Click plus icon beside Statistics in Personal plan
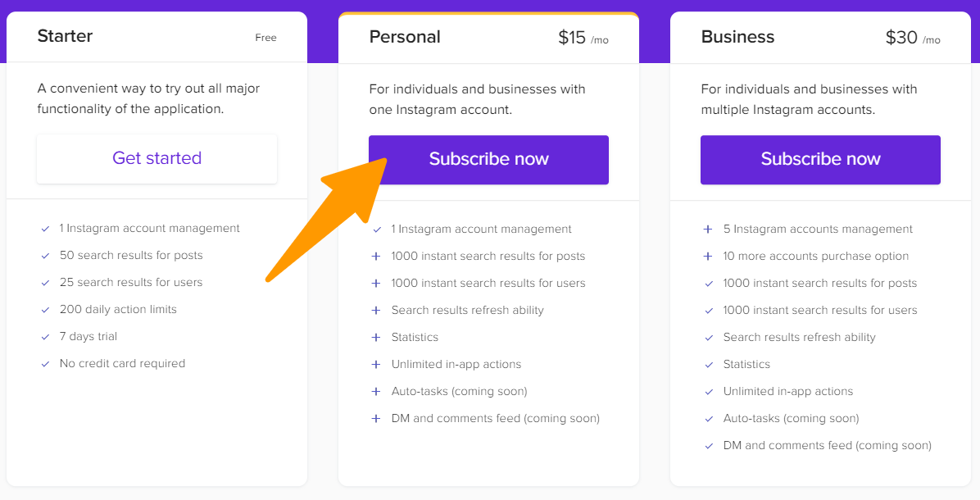 tap(376, 337)
